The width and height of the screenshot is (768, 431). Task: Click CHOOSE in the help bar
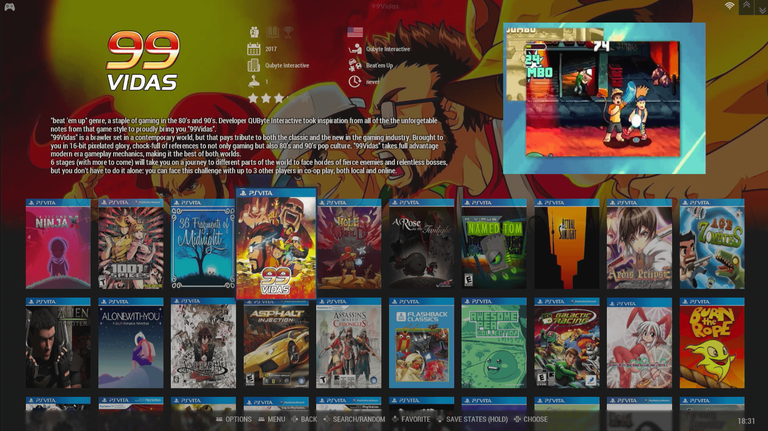coord(531,419)
